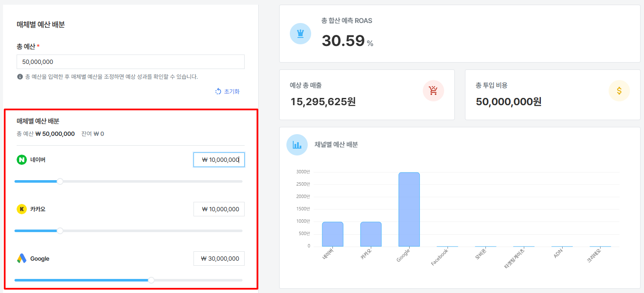Click the 네이버 bar in the chart

pos(332,234)
